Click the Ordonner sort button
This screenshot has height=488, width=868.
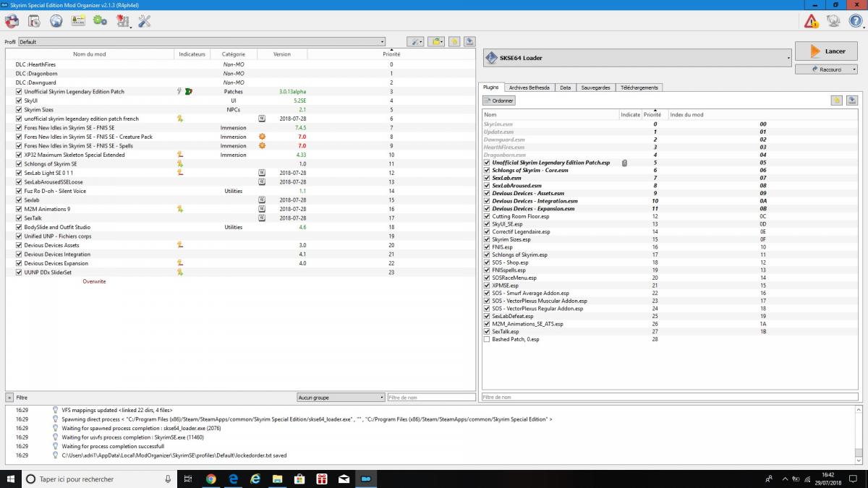(499, 100)
